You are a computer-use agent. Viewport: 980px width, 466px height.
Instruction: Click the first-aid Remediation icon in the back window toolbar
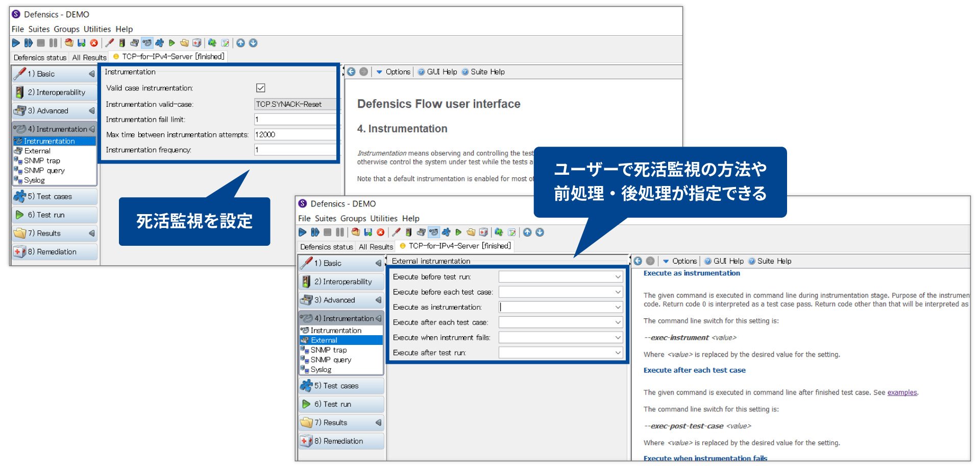coord(197,43)
